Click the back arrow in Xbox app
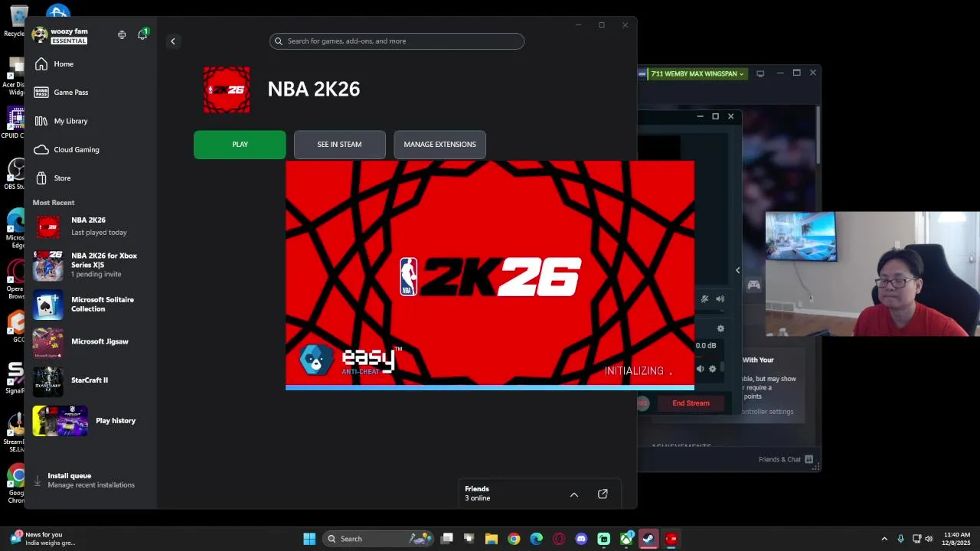980x551 pixels. (173, 41)
